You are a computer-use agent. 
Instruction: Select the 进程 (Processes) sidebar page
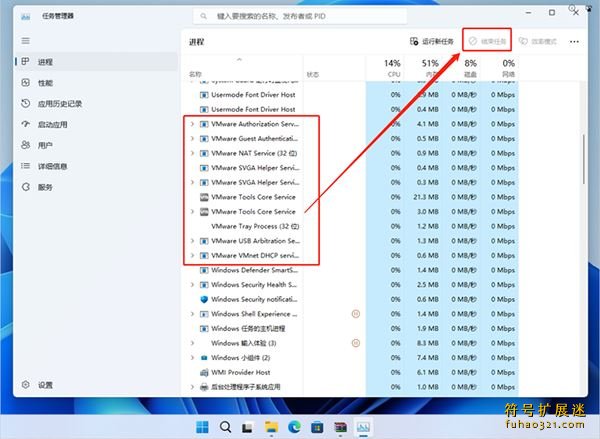(96, 62)
